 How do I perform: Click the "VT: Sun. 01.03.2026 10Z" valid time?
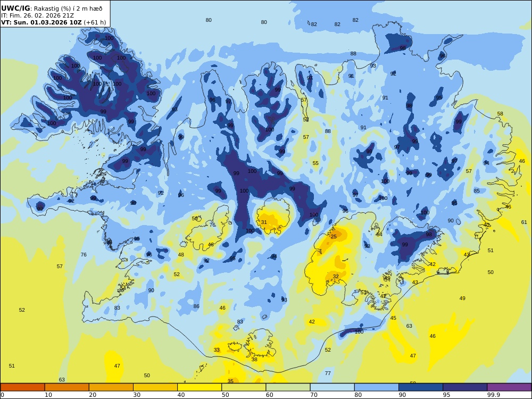(x=41, y=22)
